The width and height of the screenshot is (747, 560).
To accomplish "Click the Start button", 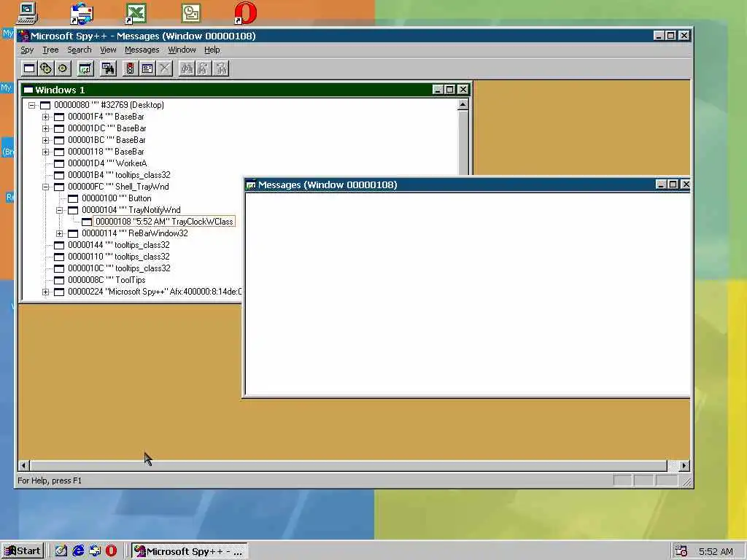I will (23, 551).
